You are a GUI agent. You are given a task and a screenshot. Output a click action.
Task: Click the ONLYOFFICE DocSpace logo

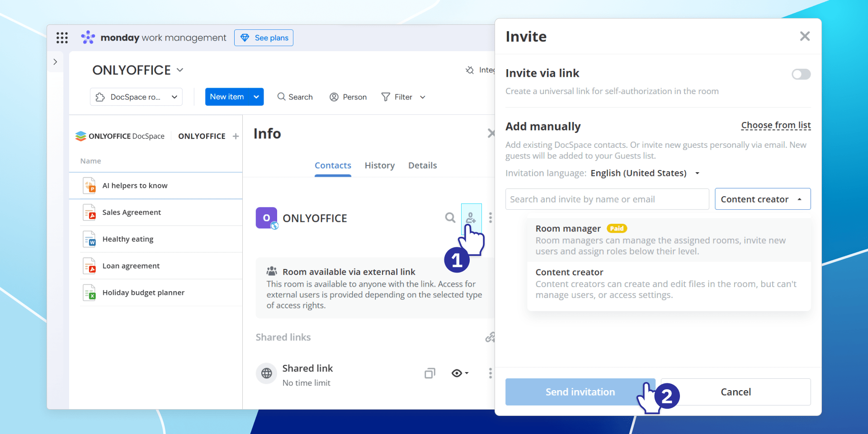coord(120,136)
